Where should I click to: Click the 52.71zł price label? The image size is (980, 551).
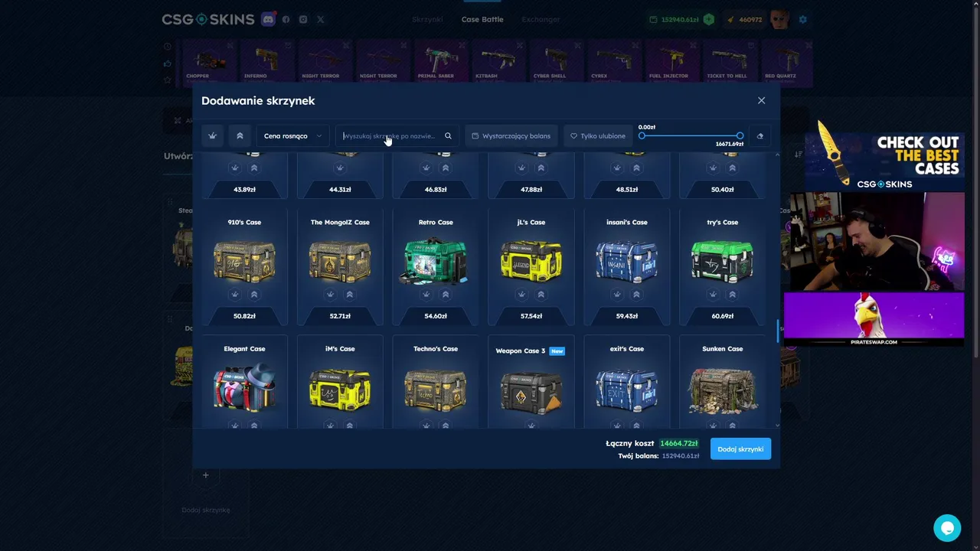point(340,316)
